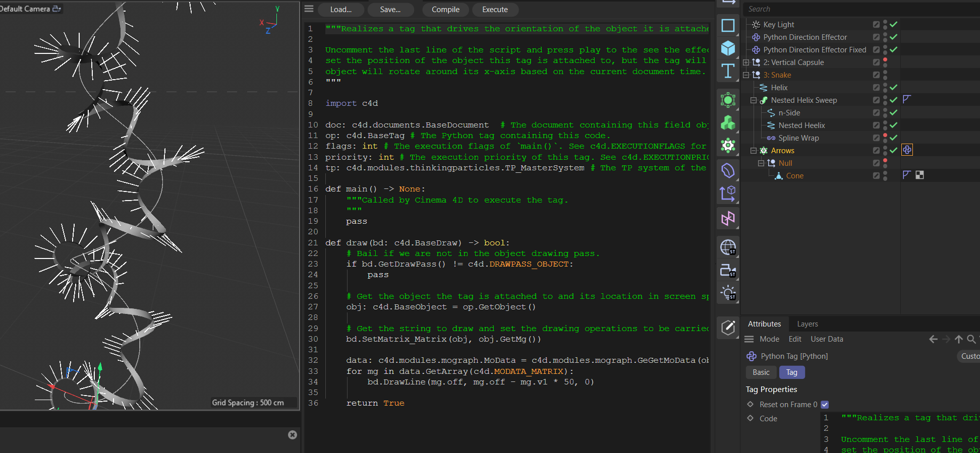Click the Reset on Frame 0 keyframe diamond

750,404
